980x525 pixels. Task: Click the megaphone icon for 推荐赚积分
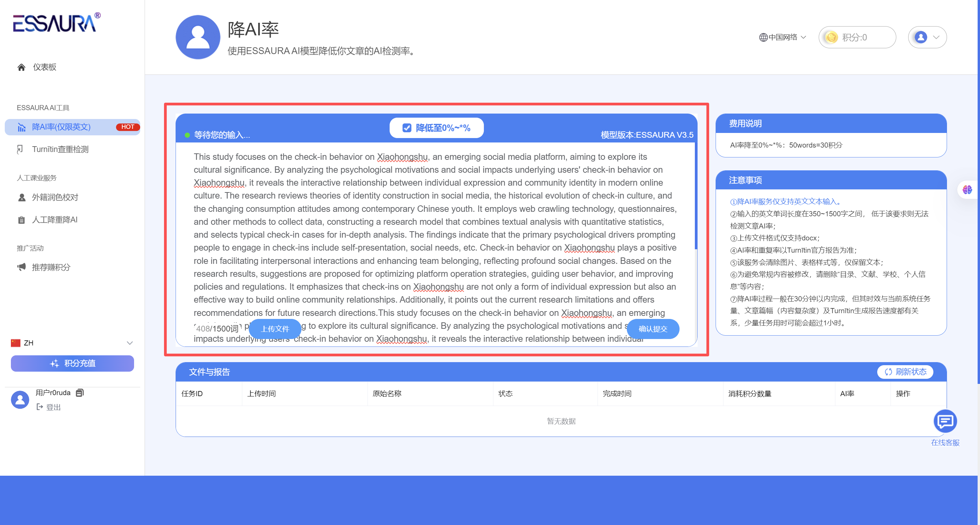tap(21, 267)
